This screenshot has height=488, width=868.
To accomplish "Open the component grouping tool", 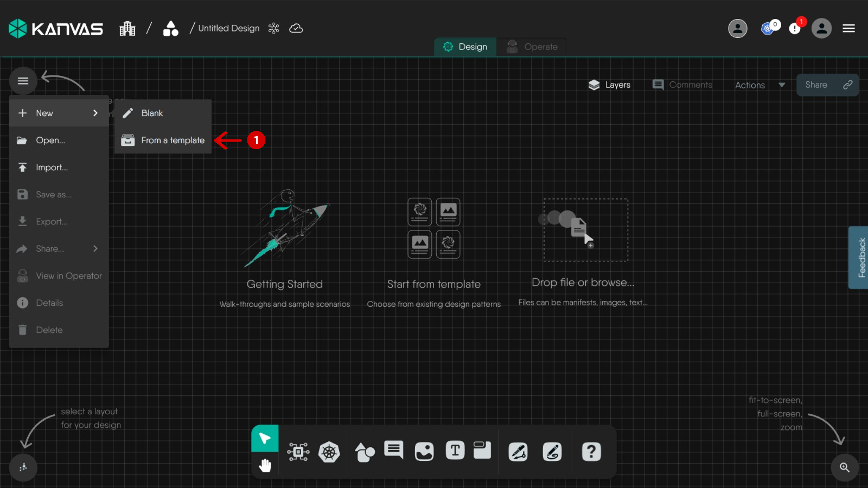I will tap(298, 452).
